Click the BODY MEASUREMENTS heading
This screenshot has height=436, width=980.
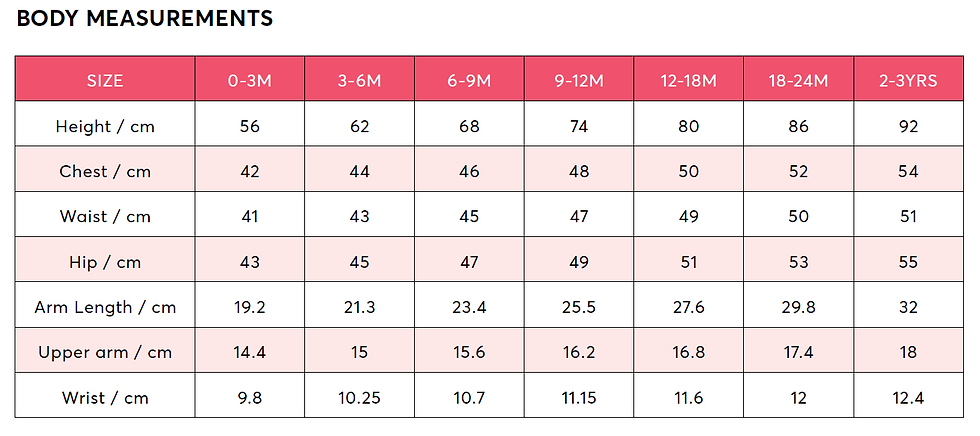144,19
